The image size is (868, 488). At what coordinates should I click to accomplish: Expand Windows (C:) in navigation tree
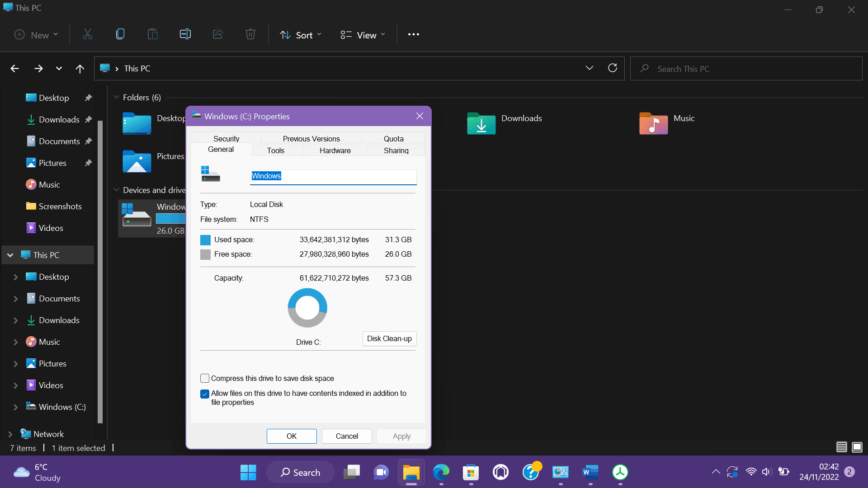[15, 407]
